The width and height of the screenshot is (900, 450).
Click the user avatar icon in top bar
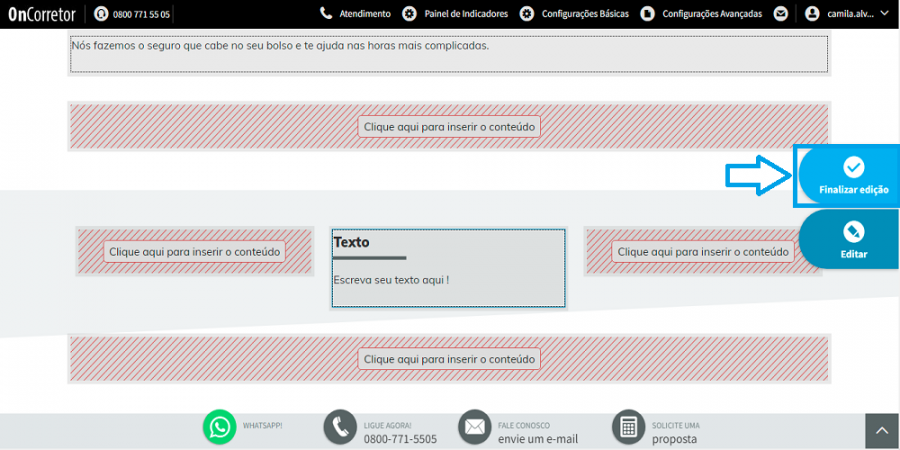coord(812,14)
